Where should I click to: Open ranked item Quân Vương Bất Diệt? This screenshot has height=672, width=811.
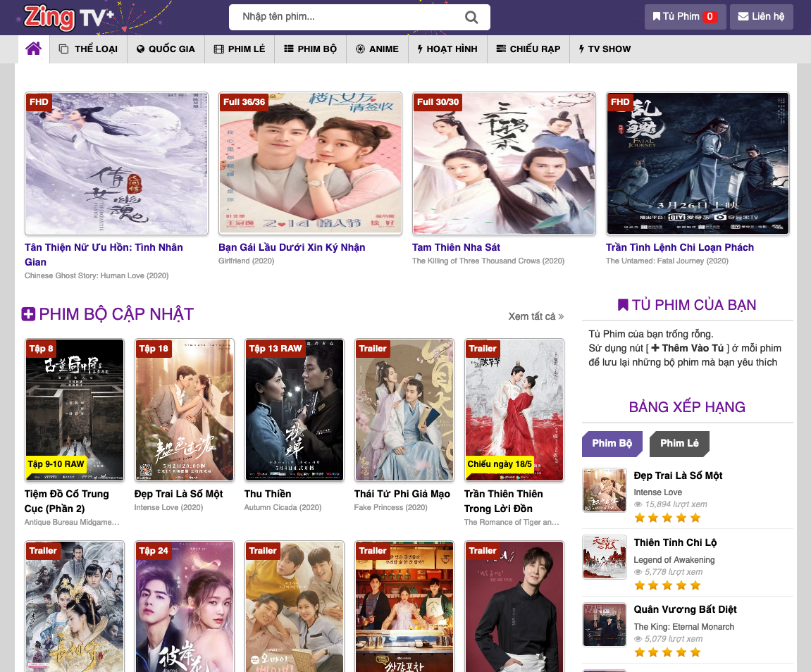coord(686,609)
